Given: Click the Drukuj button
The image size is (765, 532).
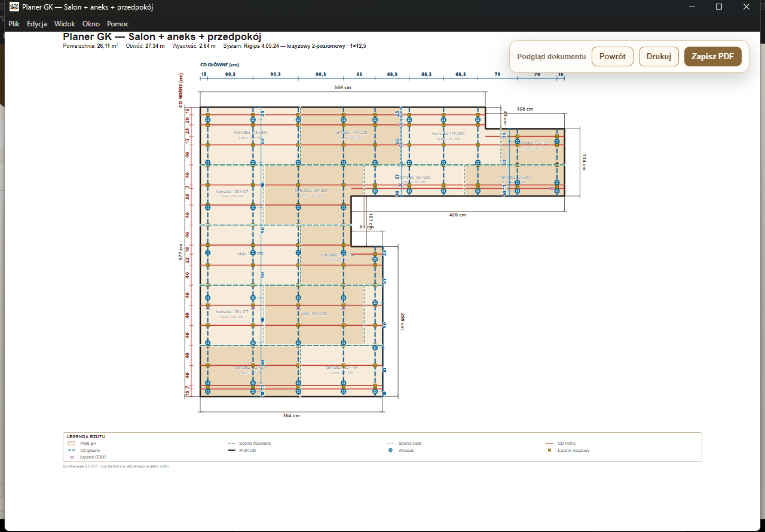Looking at the screenshot, I should click(x=659, y=57).
